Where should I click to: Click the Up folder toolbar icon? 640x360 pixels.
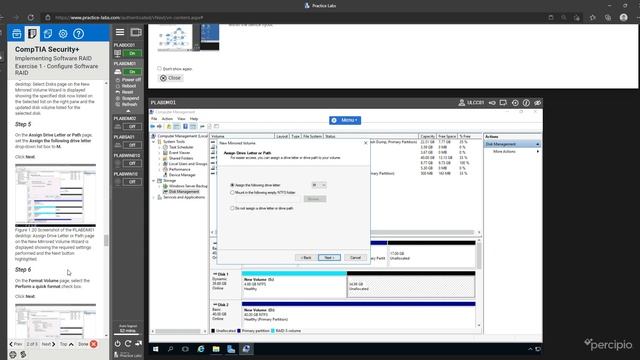coord(169,127)
